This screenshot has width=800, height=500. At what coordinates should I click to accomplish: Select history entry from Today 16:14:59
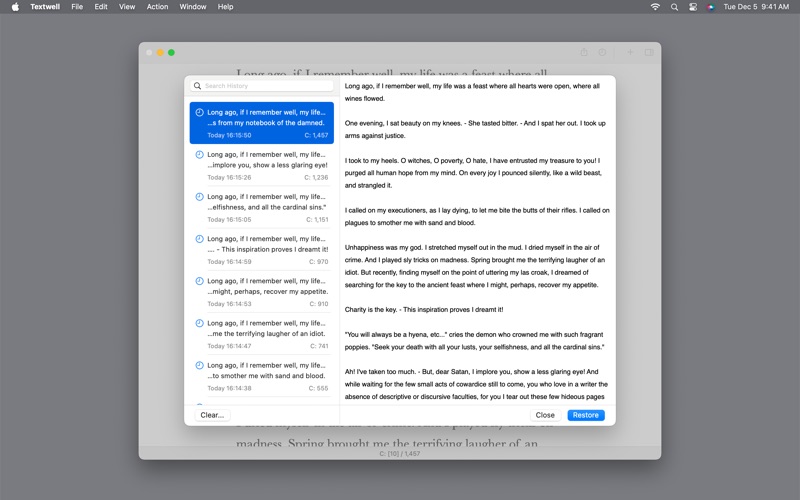point(262,249)
